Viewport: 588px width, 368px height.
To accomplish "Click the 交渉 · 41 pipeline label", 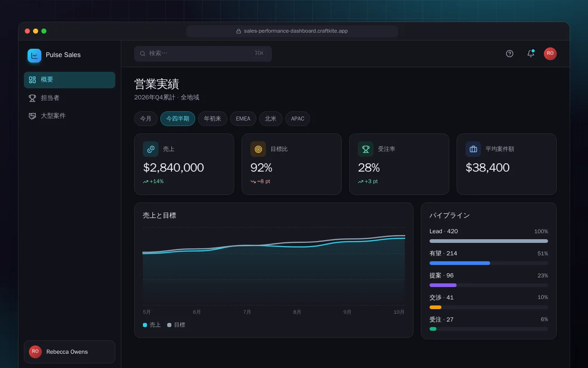I will click(x=441, y=298).
